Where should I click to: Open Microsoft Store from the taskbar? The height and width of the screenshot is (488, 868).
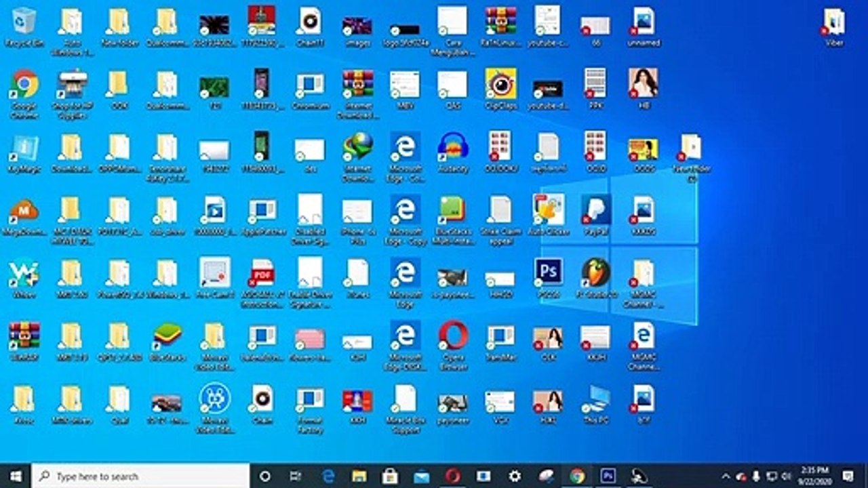click(390, 476)
